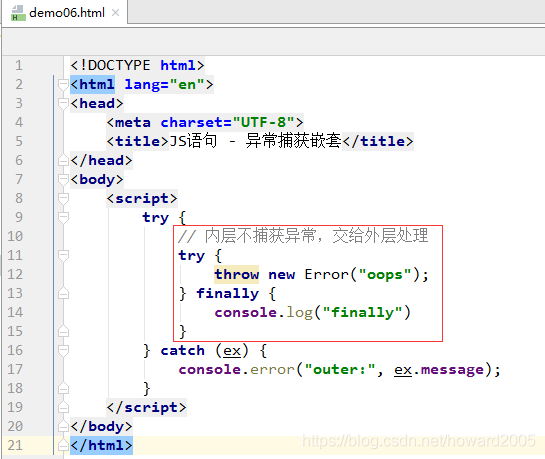Click the fold end marker on line 20
This screenshot has width=545, height=459.
63,427
